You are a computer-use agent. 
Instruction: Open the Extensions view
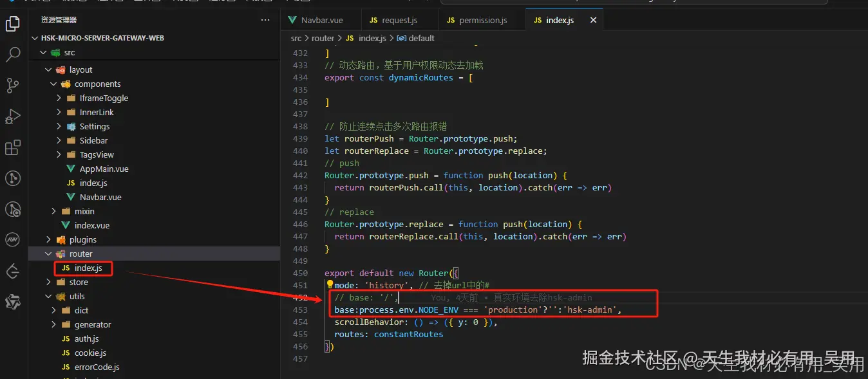coord(13,147)
